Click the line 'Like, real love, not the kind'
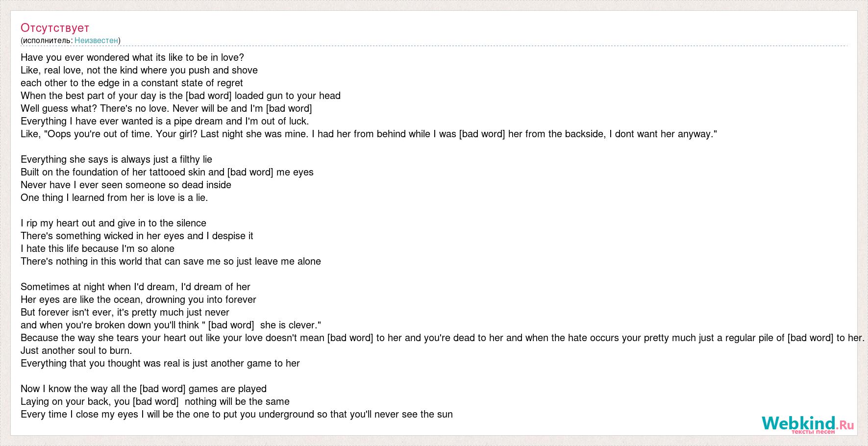 coord(139,70)
